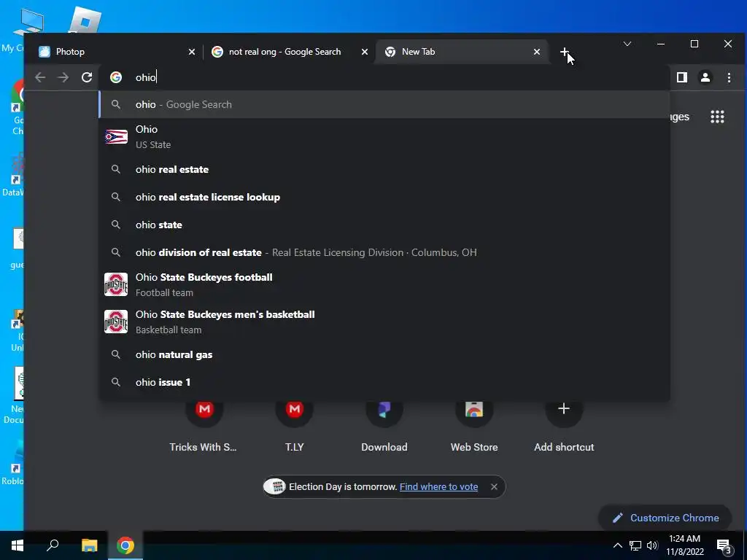Reload the current page
747x560 pixels.
pyautogui.click(x=87, y=77)
